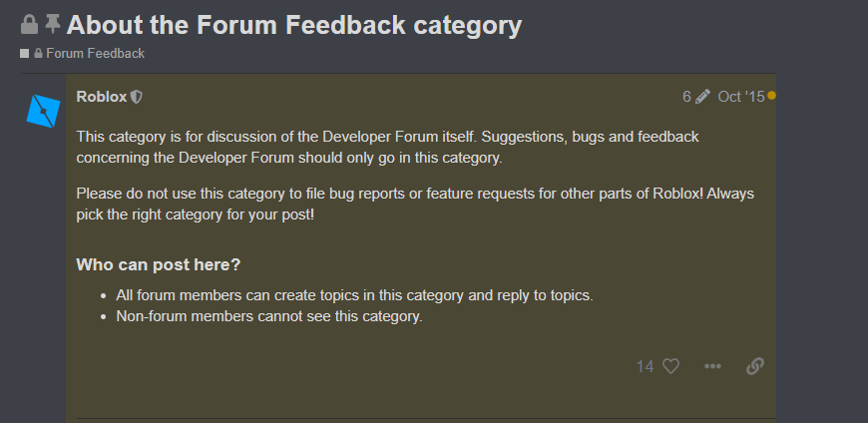868x423 pixels.
Task: Click the small lock icon before Forum Feedback
Action: click(39, 54)
